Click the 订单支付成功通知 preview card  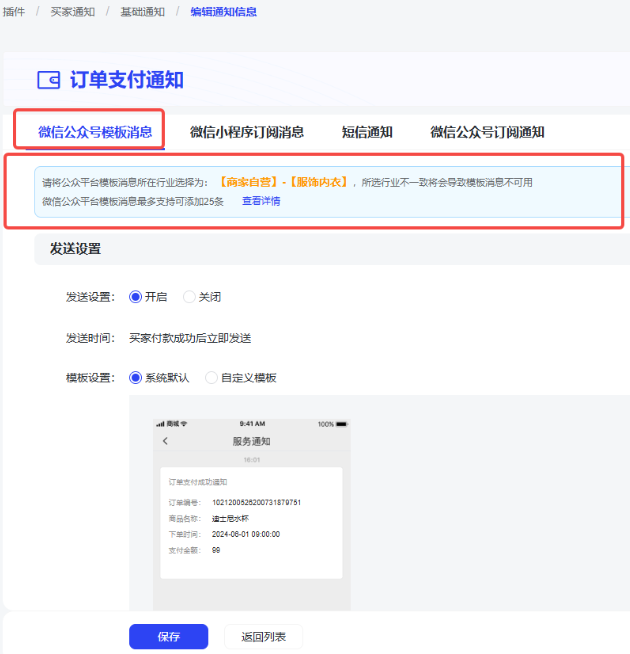pyautogui.click(x=251, y=522)
